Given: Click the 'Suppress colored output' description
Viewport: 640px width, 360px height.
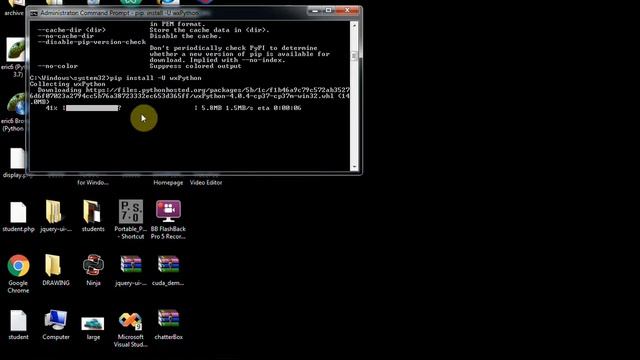Looking at the screenshot, I should pyautogui.click(x=196, y=66).
